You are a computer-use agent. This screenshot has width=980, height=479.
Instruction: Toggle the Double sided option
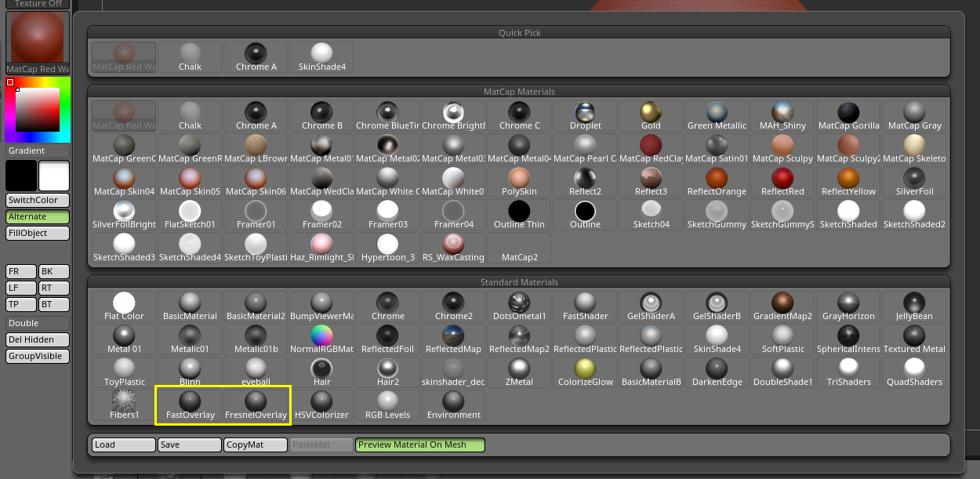38,323
